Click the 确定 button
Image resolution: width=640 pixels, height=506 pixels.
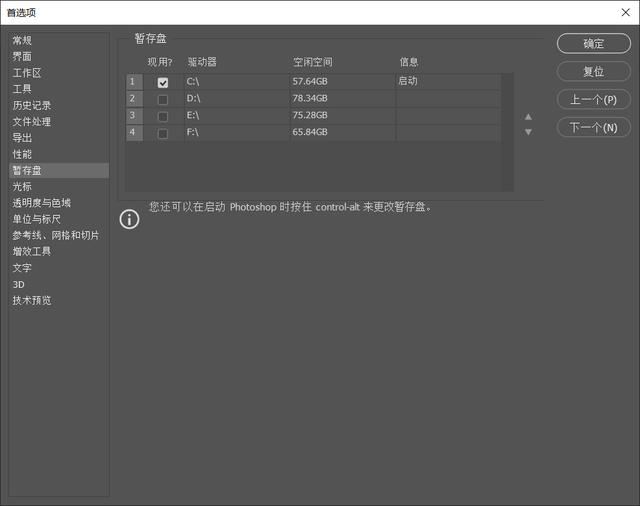(x=593, y=44)
